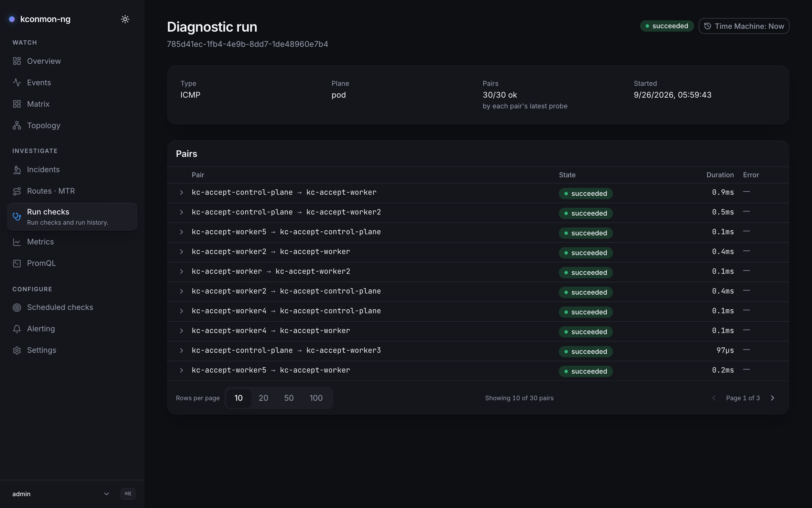Expand the control-plane → kc-accept-worker row
Screen dimensions: 812x508
tap(182, 192)
